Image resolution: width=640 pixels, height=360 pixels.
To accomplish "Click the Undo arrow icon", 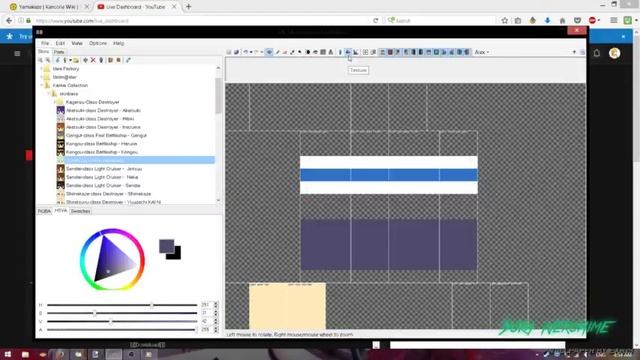I will [x=245, y=52].
